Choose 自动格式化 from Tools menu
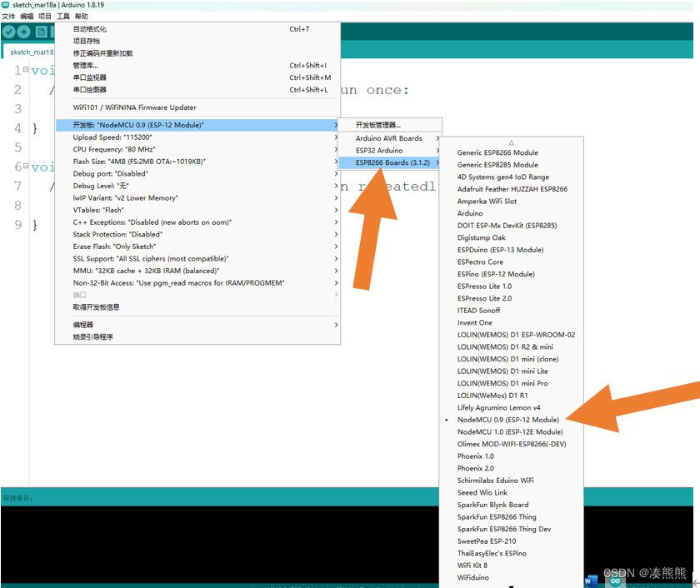This screenshot has height=588, width=700. pos(197,29)
